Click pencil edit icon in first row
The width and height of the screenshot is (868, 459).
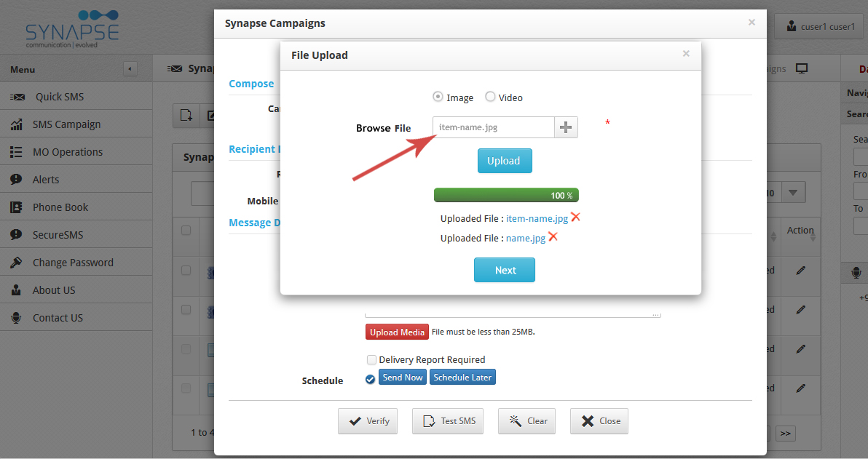(800, 270)
